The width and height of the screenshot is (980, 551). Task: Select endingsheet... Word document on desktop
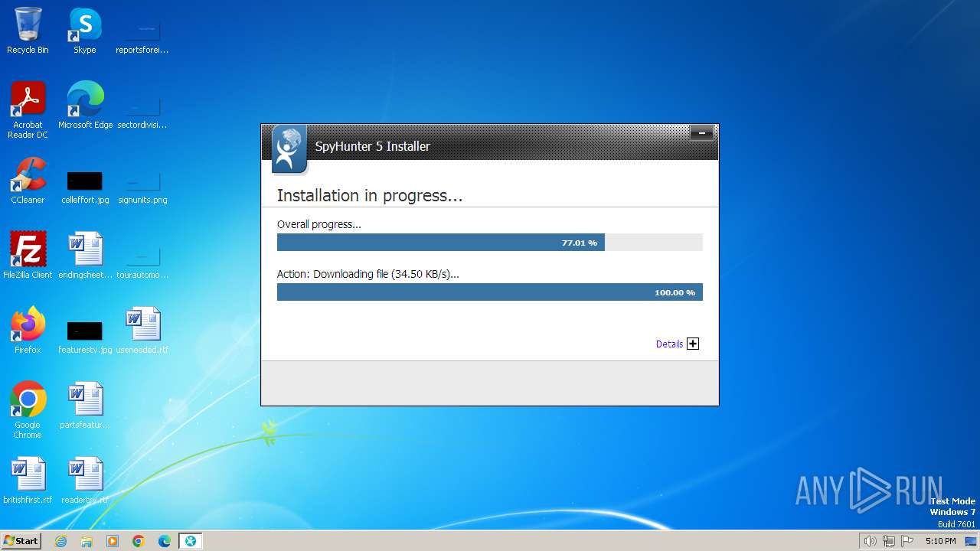[x=85, y=256]
